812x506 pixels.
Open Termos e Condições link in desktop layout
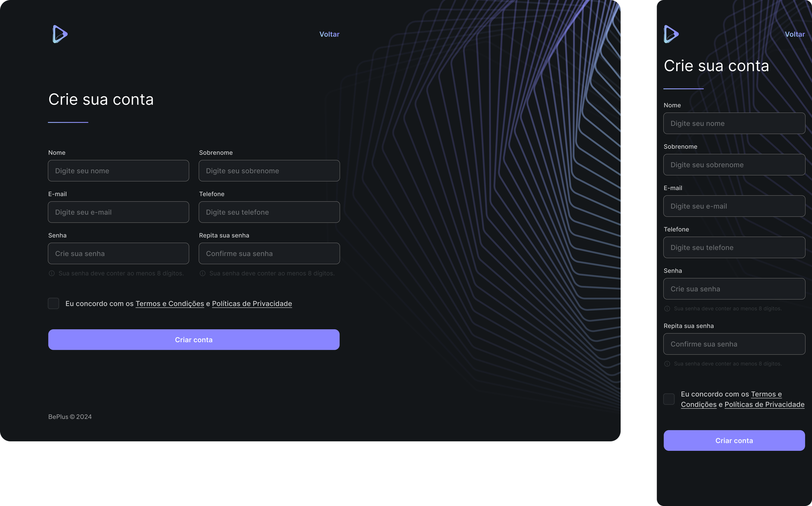[170, 304]
